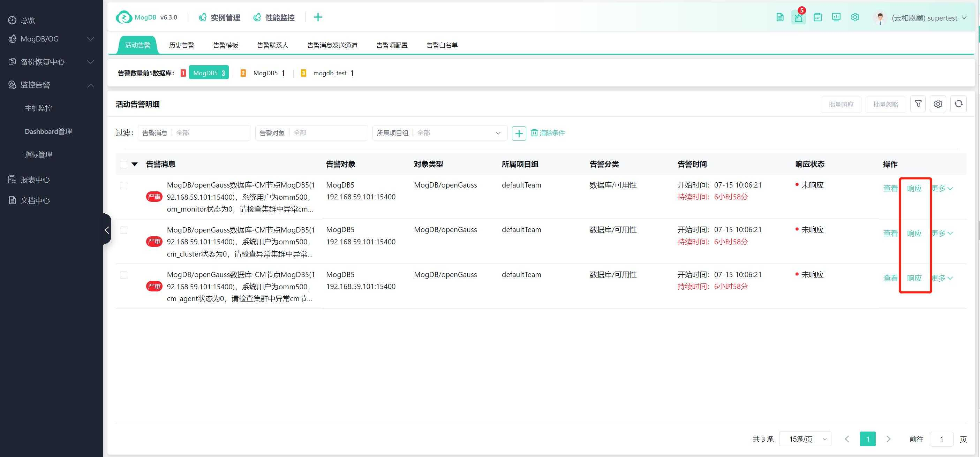
Task: Open the alert bell notification icon
Action: point(799,17)
